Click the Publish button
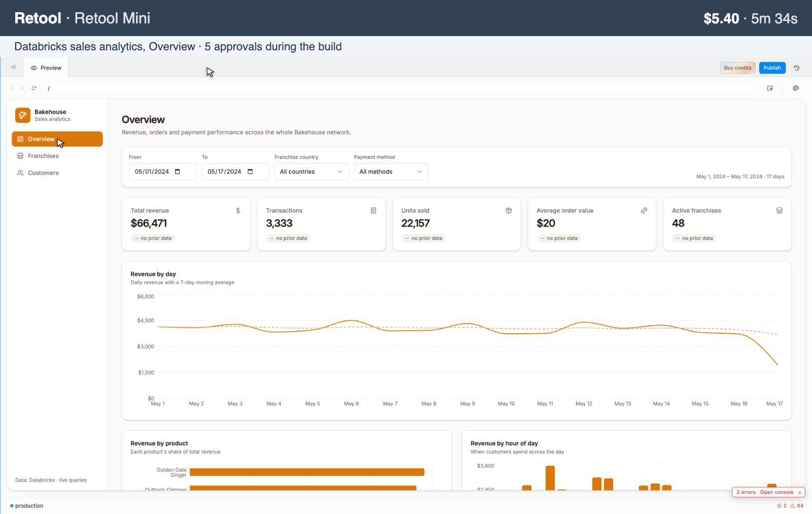 click(x=772, y=68)
